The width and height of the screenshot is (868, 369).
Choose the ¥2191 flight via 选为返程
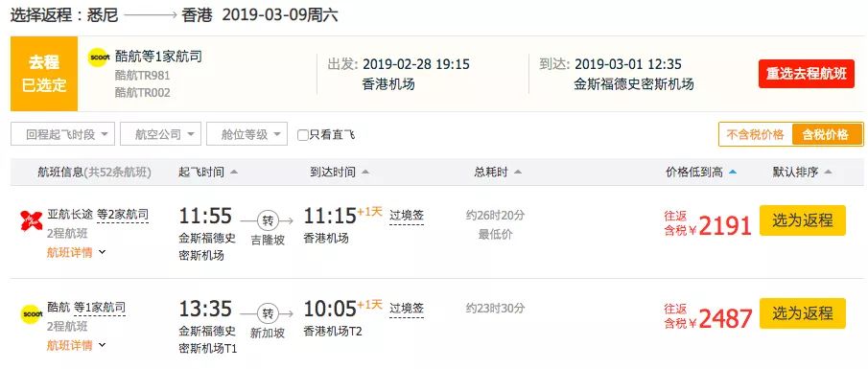click(802, 220)
